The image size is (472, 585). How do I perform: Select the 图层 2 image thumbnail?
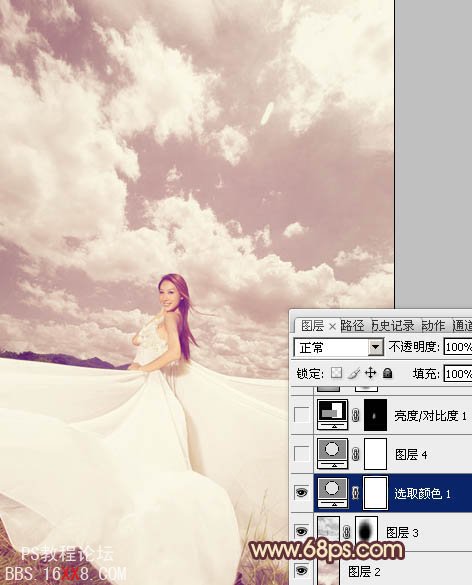click(329, 571)
